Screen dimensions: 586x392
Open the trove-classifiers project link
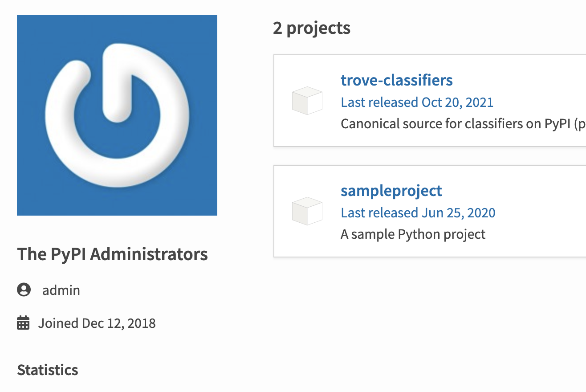point(396,80)
